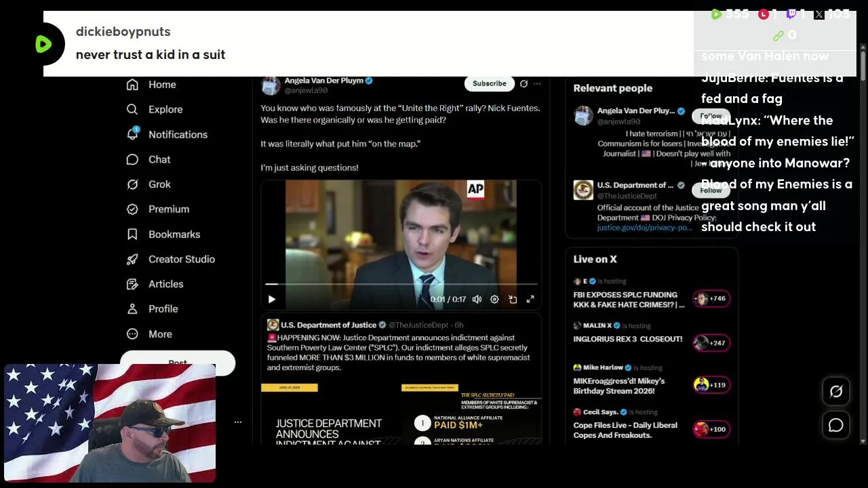
Task: Click the Grok explain icon beside Subscribe
Action: (x=524, y=83)
